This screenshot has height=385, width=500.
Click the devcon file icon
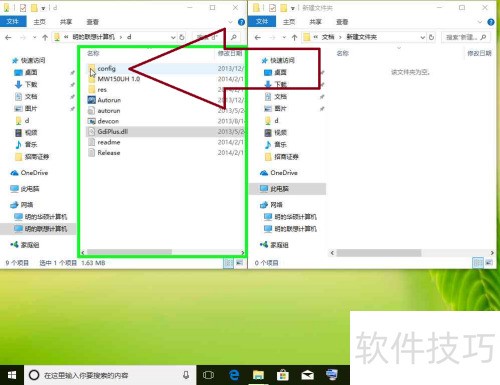(x=92, y=121)
